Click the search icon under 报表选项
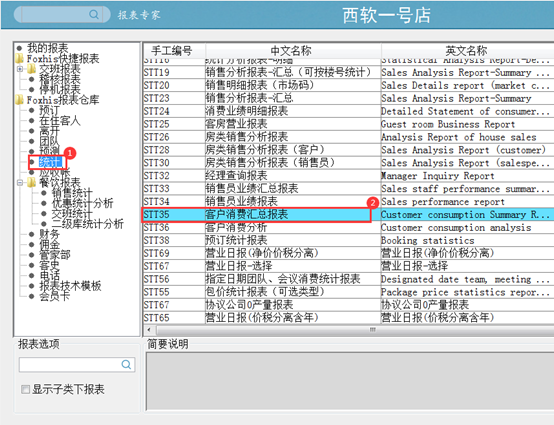 (x=126, y=364)
